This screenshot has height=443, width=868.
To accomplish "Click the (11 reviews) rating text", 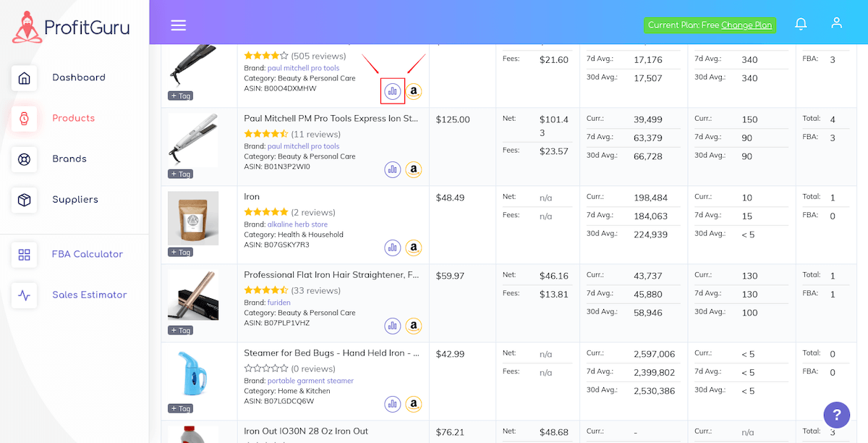I will point(315,134).
